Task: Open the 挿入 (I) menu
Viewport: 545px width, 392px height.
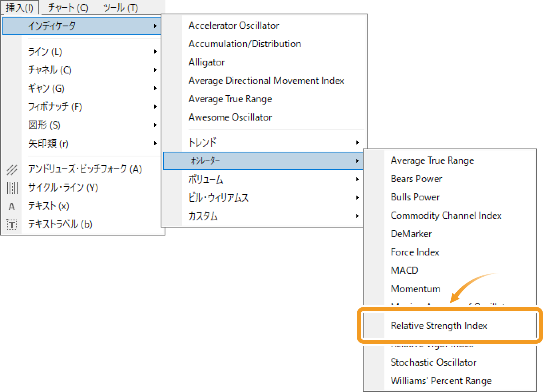Action: click(20, 8)
